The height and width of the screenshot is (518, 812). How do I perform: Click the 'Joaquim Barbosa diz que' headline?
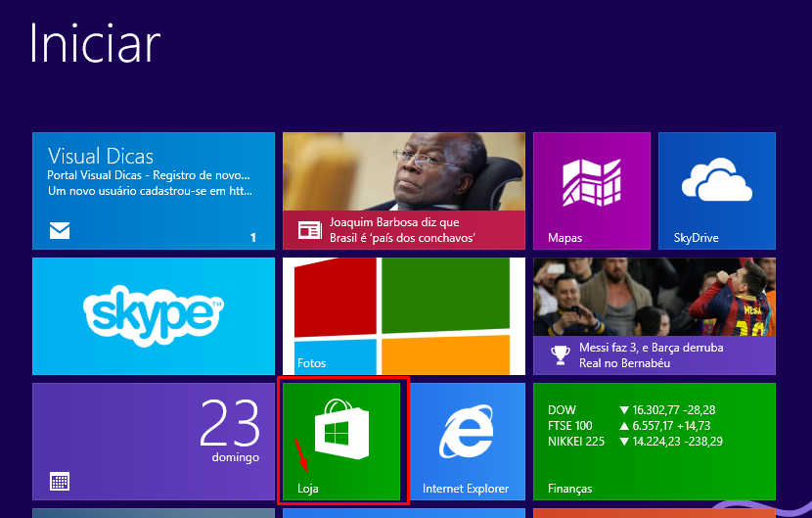[394, 222]
